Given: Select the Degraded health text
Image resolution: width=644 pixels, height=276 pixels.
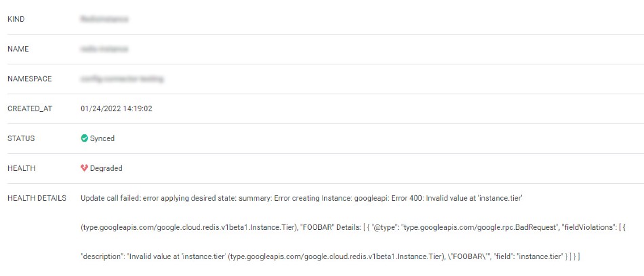Looking at the screenshot, I should (106, 168).
